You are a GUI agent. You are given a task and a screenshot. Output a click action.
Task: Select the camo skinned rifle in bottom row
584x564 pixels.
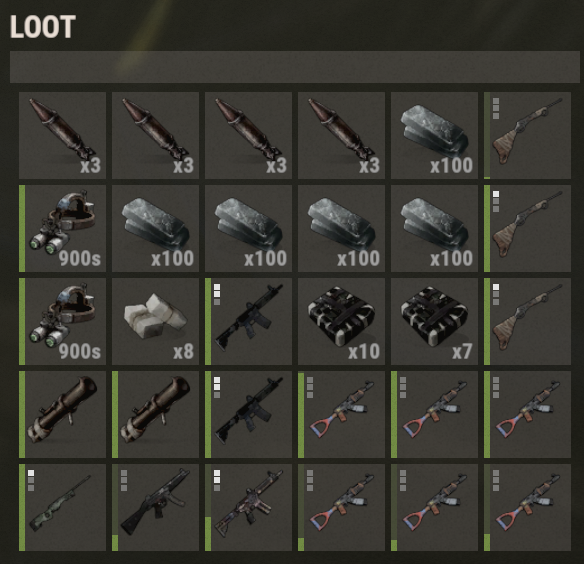point(248,507)
